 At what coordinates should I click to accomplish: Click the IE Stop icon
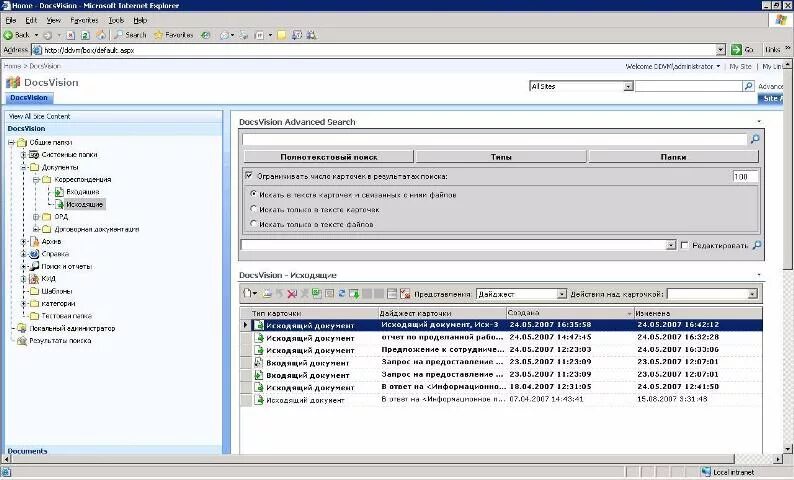(x=71, y=35)
